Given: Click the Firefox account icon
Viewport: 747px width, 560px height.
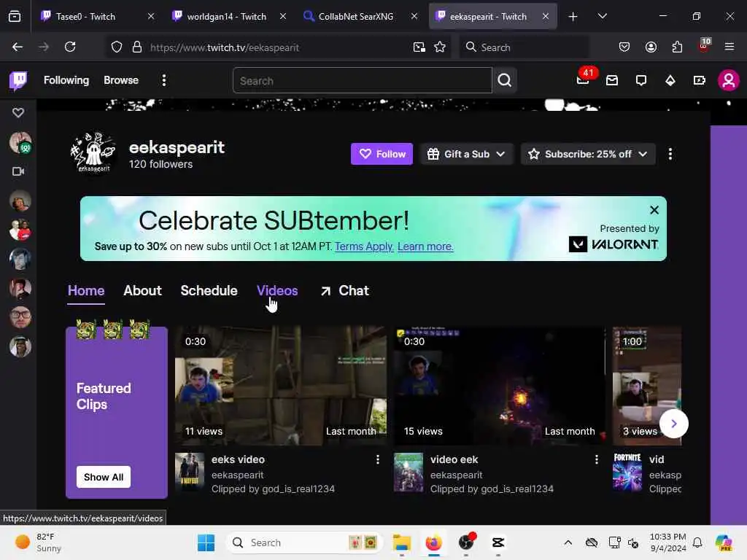Looking at the screenshot, I should [651, 47].
